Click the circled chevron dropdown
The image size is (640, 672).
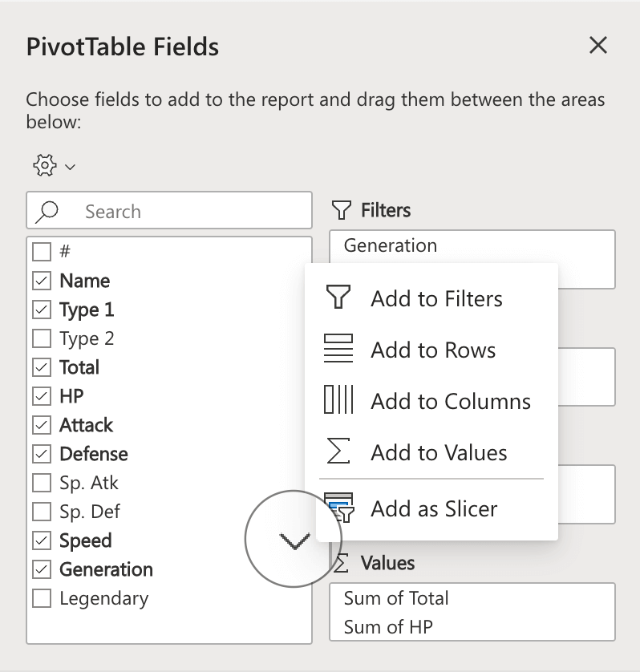tap(294, 540)
